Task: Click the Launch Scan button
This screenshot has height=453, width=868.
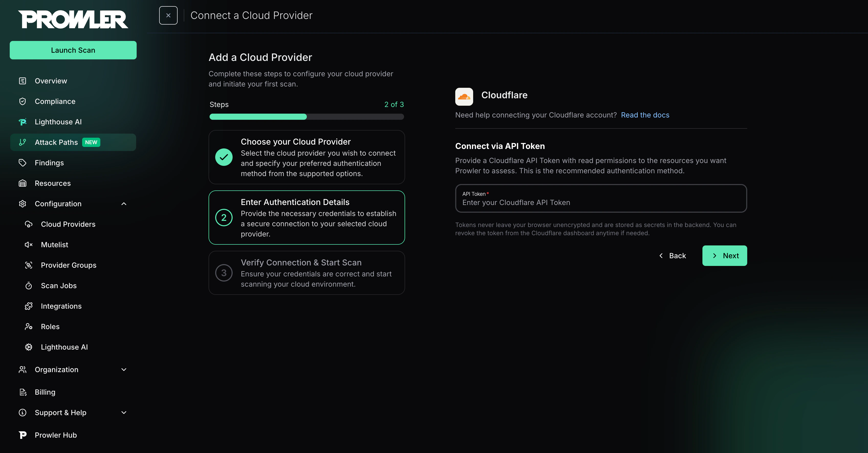Action: 73,50
